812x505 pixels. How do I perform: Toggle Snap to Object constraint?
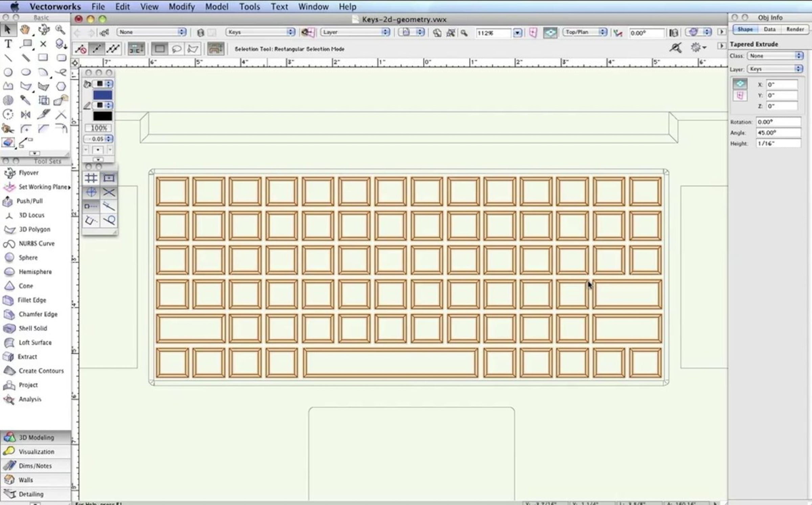(x=109, y=178)
